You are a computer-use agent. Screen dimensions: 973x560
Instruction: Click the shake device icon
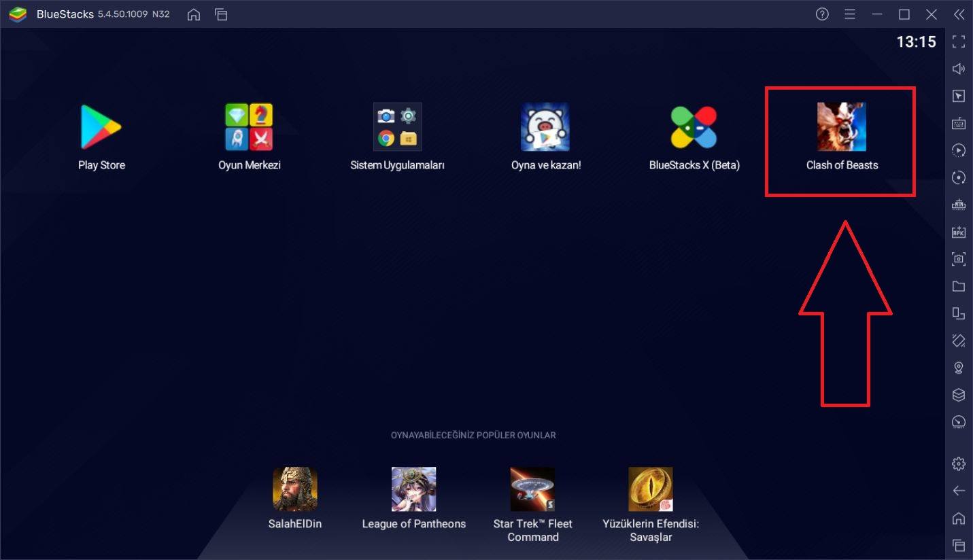tap(959, 340)
